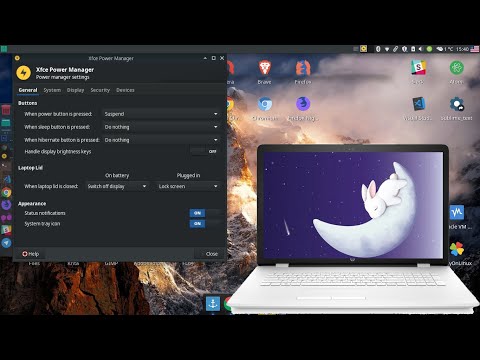
Task: Open the sleep button action dropdown
Action: [x=161, y=127]
